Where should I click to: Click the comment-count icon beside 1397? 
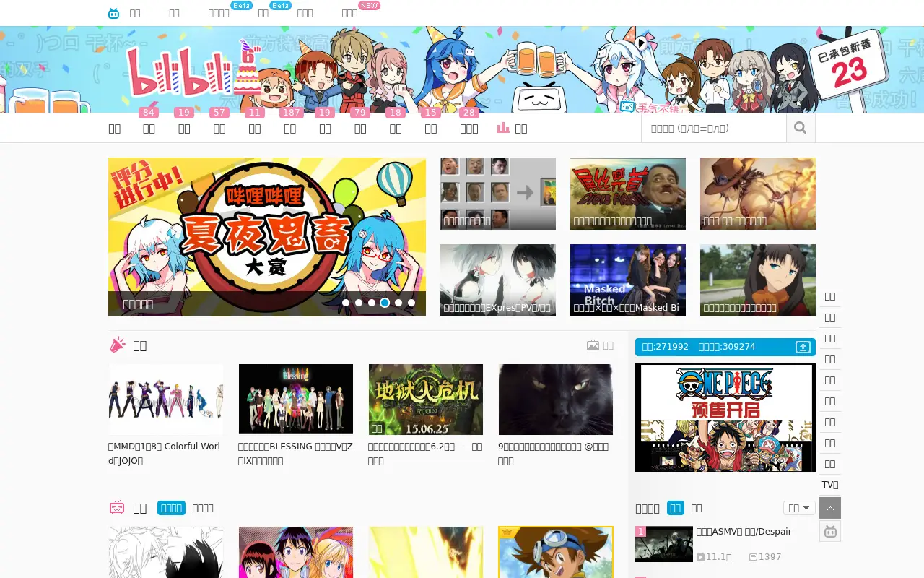[x=753, y=557]
